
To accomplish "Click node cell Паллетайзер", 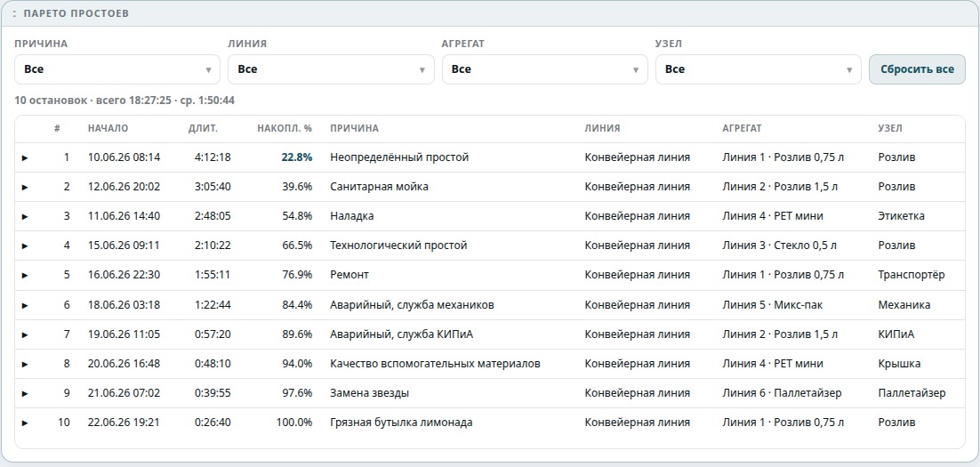I will 912,393.
